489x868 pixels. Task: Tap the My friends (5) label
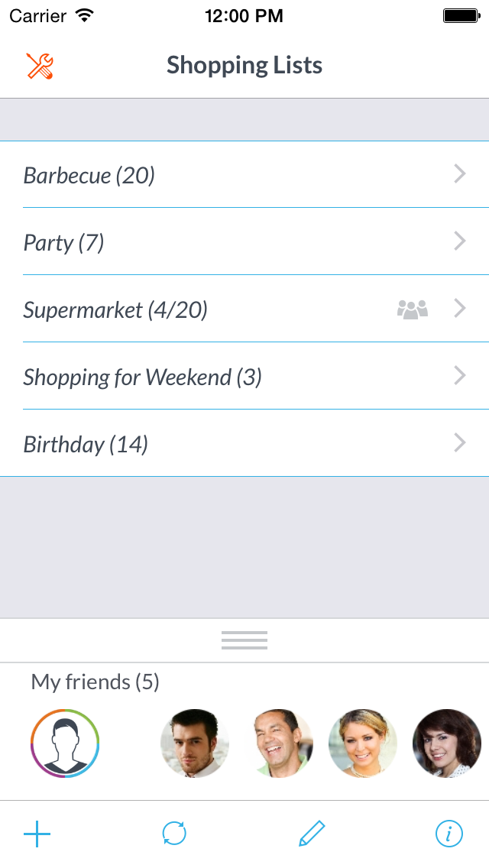96,682
